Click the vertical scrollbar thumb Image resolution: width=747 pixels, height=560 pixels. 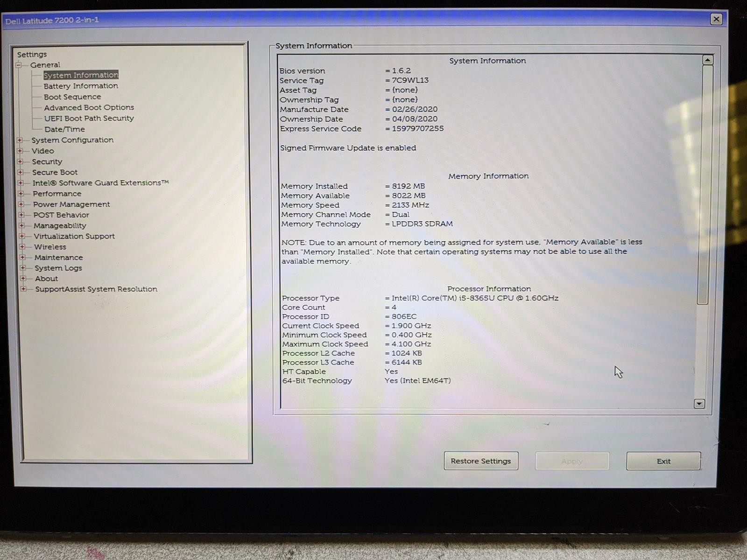click(x=705, y=185)
